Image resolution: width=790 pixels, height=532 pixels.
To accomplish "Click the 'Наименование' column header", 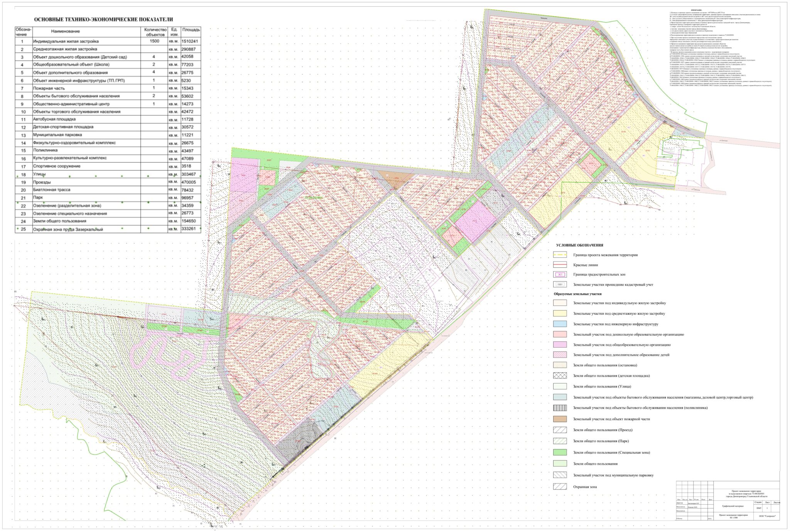I will (66, 31).
